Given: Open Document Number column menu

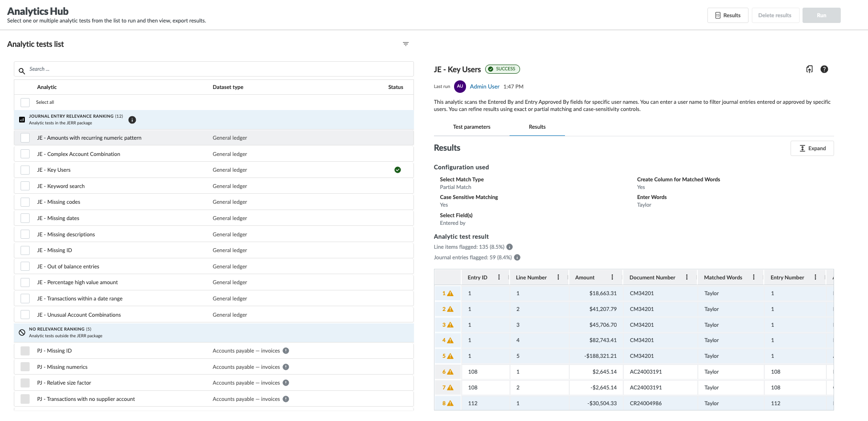Looking at the screenshot, I should click(687, 277).
